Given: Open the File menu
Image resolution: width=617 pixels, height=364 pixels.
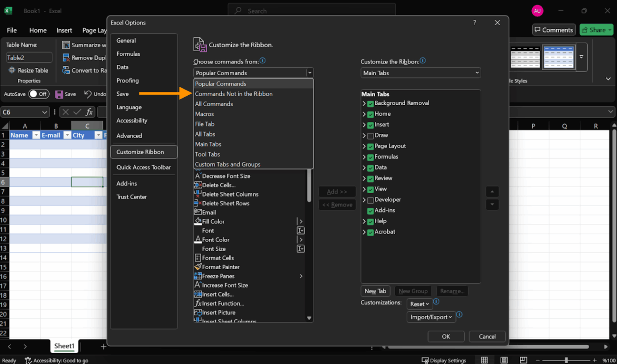Looking at the screenshot, I should tap(12, 30).
